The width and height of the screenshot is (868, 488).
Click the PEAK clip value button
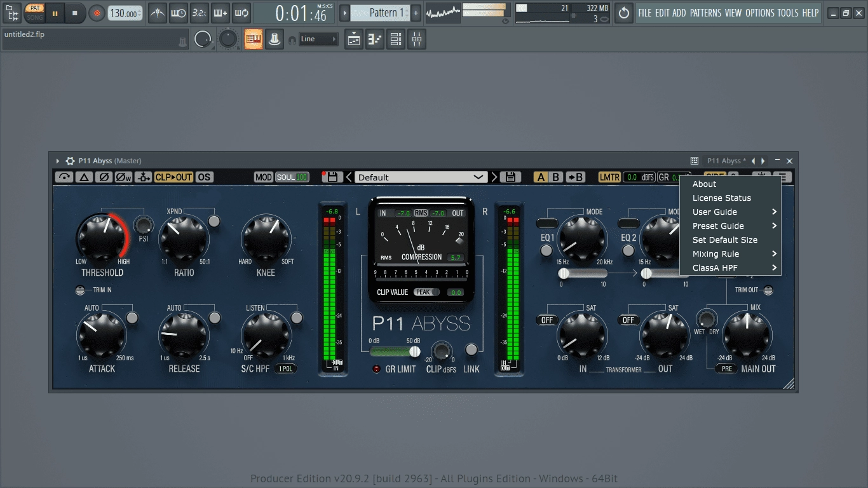tap(426, 292)
